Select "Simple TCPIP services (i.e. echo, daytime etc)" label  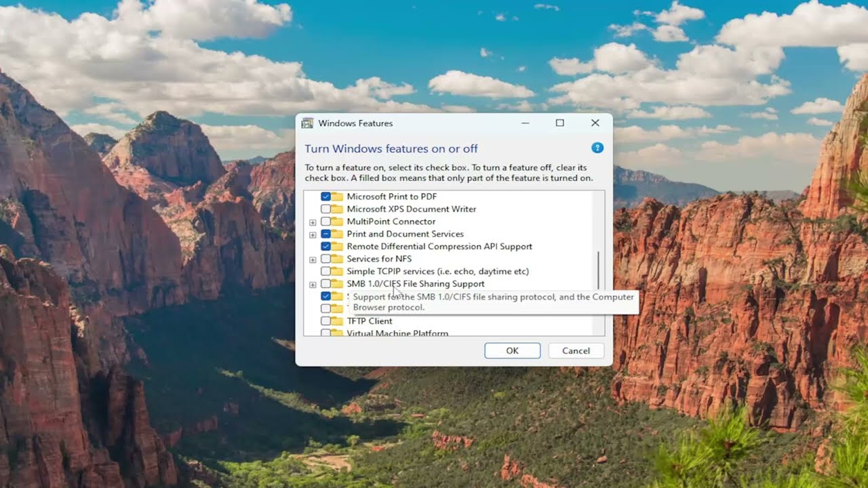click(x=437, y=271)
